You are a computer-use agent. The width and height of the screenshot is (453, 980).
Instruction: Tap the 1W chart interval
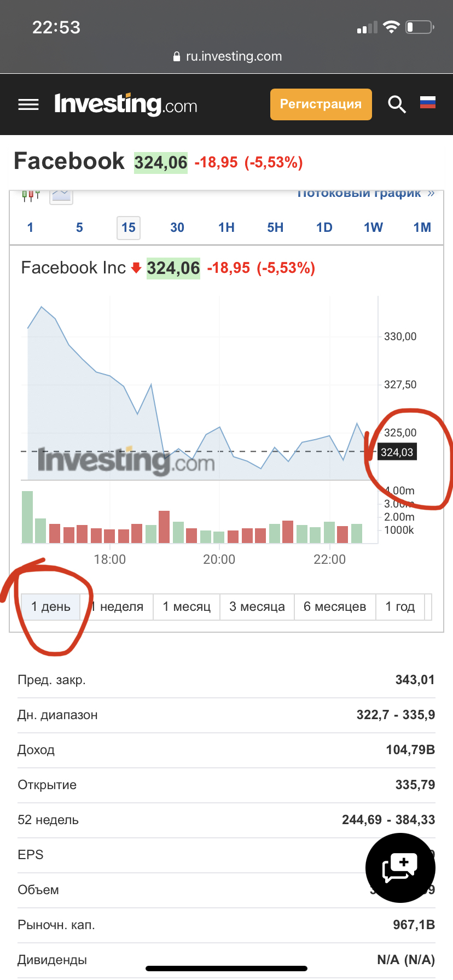pos(373,227)
